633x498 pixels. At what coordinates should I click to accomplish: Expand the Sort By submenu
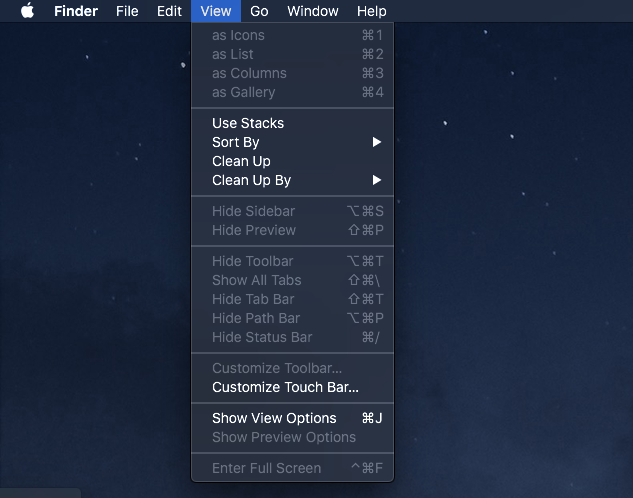(236, 142)
